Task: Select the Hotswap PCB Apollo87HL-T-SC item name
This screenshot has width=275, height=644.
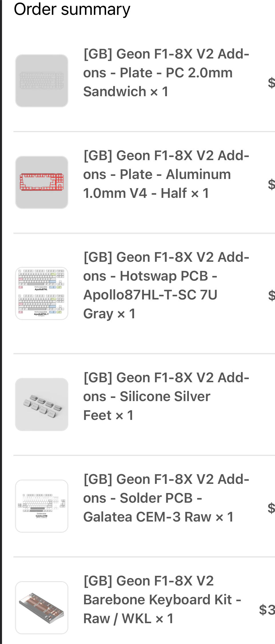Action: pos(166,285)
